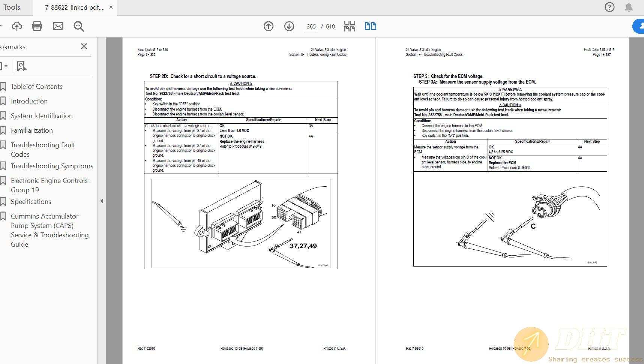
Task: Click the find current bookmark icon
Action: (21, 66)
